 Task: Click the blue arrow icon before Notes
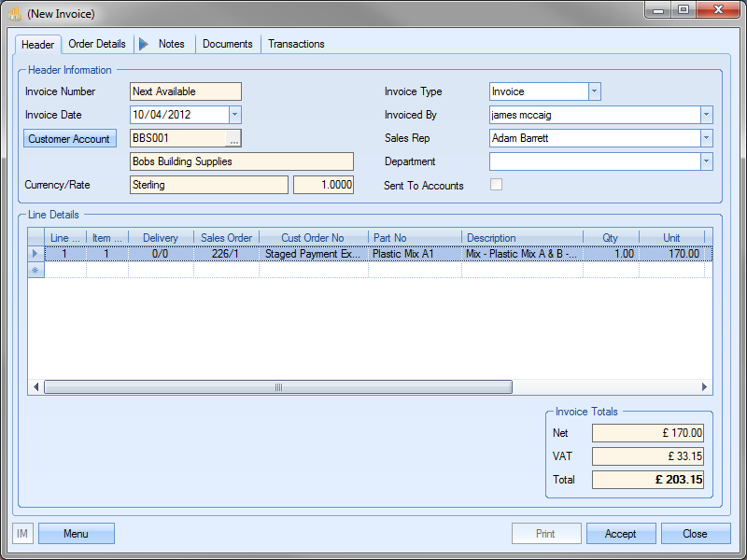tap(143, 44)
